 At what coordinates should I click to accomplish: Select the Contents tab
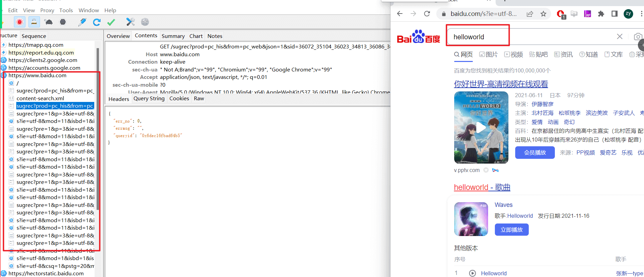(146, 36)
